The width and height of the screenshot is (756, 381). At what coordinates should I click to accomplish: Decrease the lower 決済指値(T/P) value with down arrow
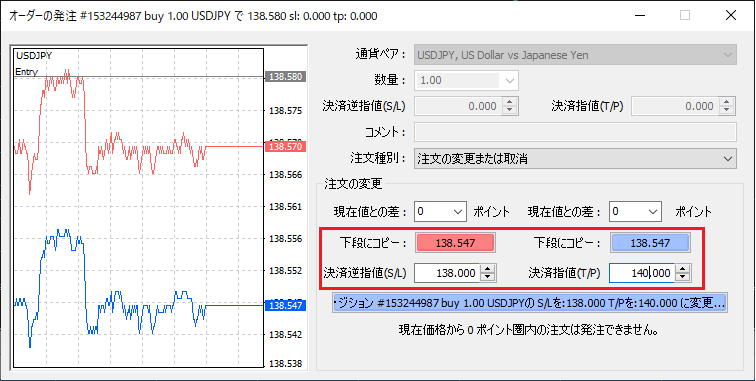pyautogui.click(x=682, y=277)
